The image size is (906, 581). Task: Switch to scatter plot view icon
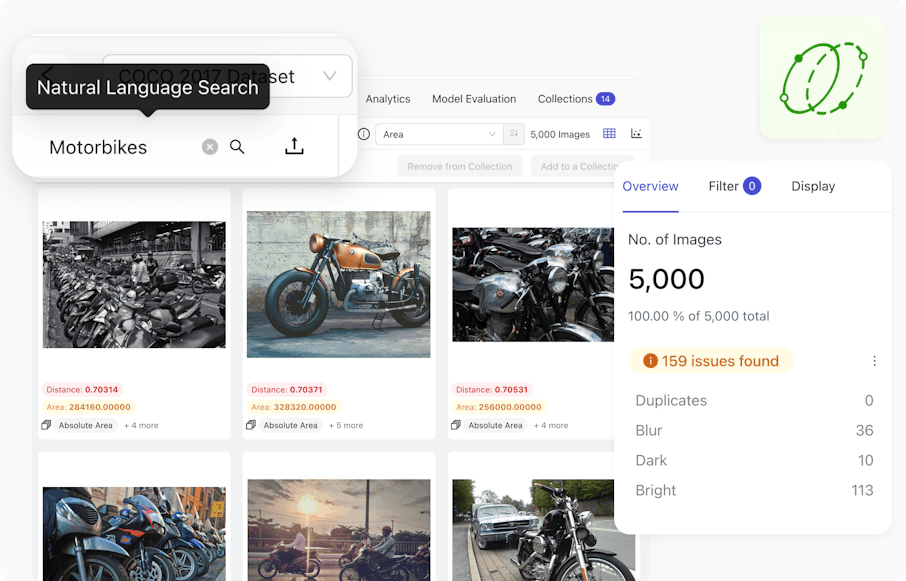click(636, 133)
